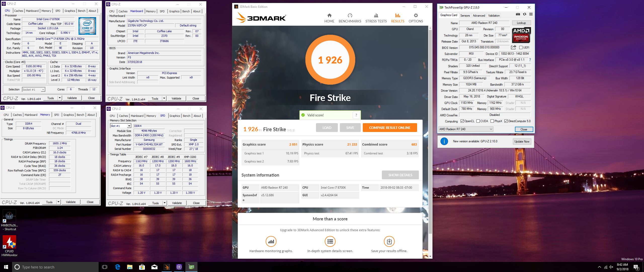
Task: Open the 3DMark RESULTS section
Action: (x=397, y=18)
